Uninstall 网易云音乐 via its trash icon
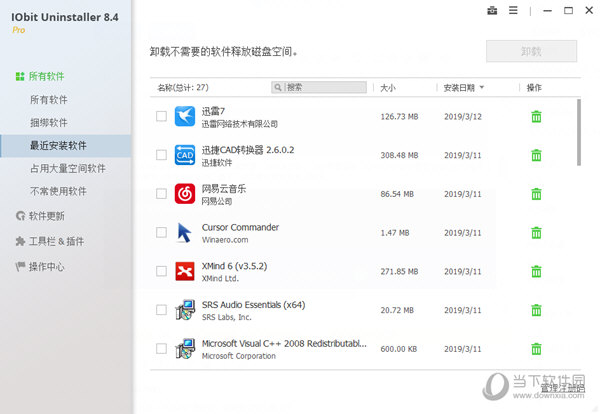This screenshot has height=414, width=600. (536, 194)
